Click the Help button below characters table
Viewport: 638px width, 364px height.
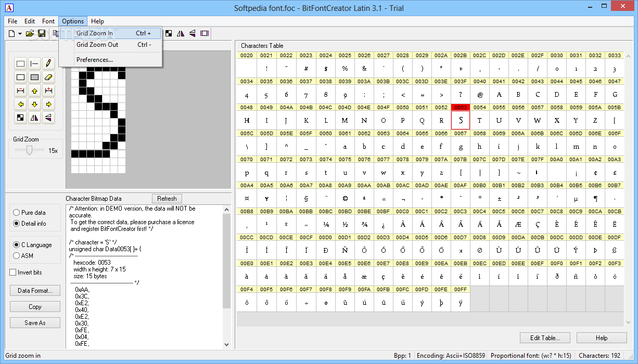coord(602,338)
